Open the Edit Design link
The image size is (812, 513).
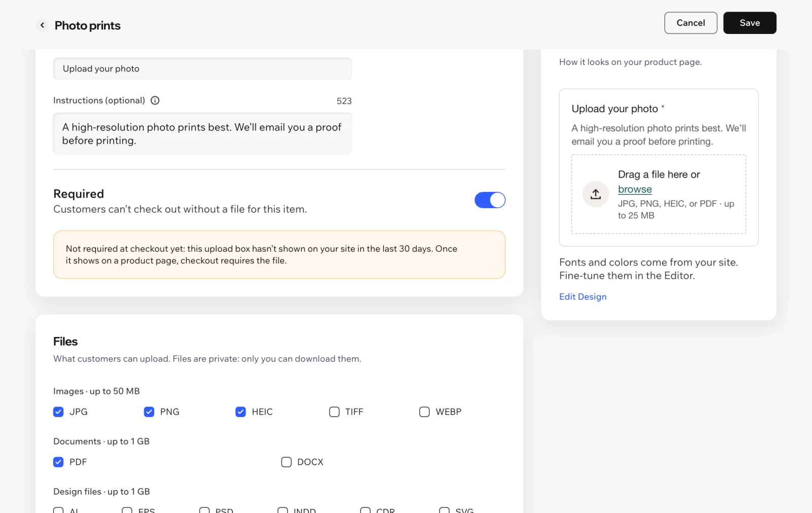583,296
